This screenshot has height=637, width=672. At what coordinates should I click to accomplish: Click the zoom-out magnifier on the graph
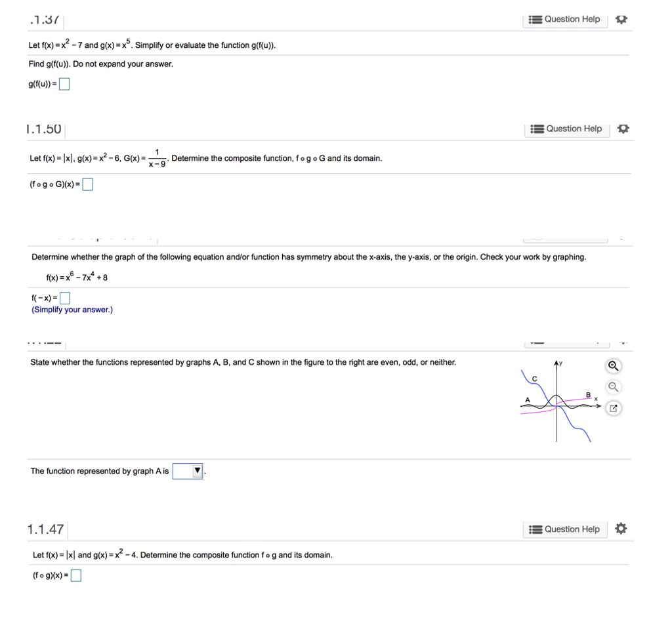612,386
